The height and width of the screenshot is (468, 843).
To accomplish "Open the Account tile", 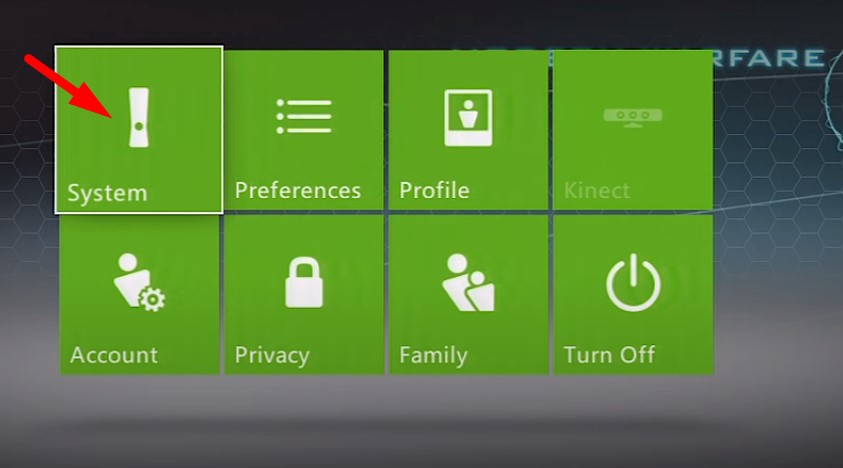I will pyautogui.click(x=140, y=294).
